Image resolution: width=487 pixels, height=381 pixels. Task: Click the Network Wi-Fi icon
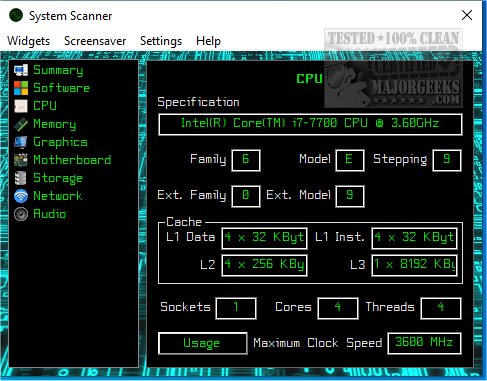tap(21, 196)
